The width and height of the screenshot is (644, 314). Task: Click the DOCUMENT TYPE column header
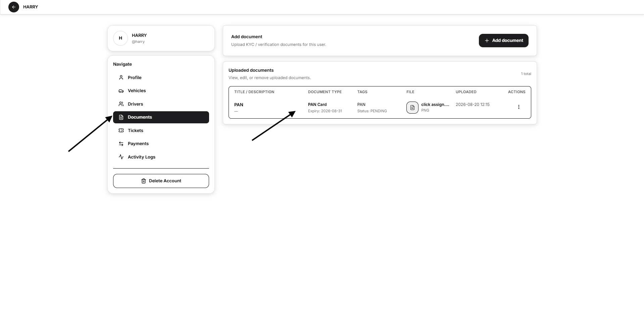click(x=325, y=92)
